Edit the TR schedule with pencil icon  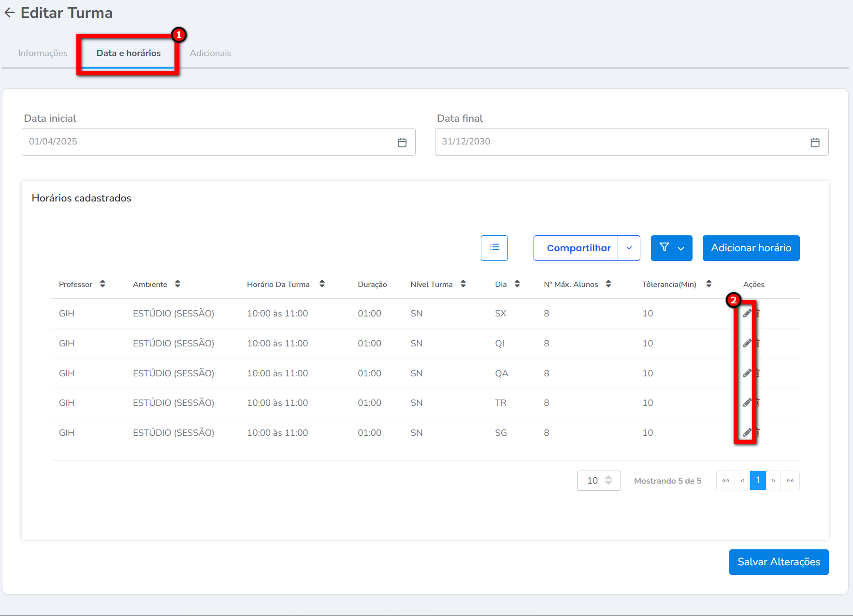pyautogui.click(x=747, y=403)
